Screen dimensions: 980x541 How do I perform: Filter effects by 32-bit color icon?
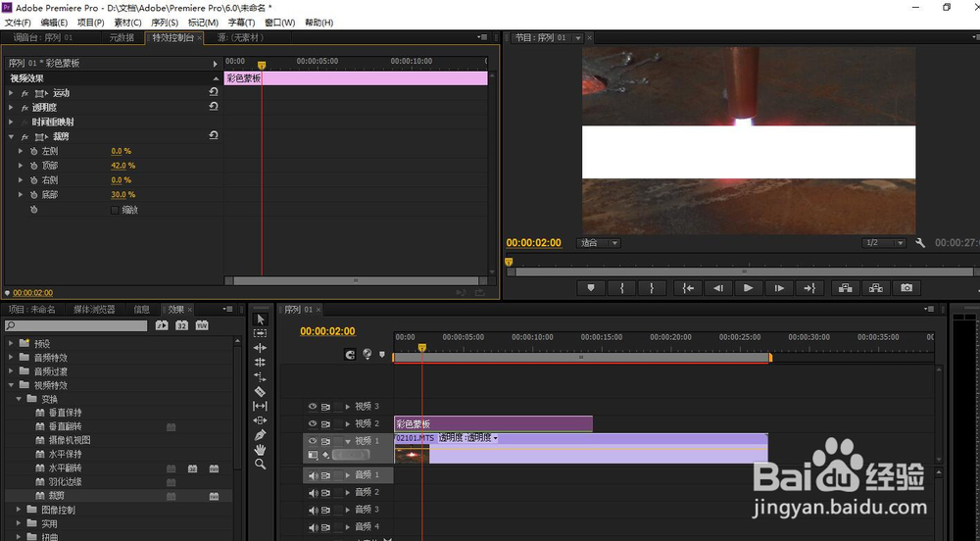[182, 325]
